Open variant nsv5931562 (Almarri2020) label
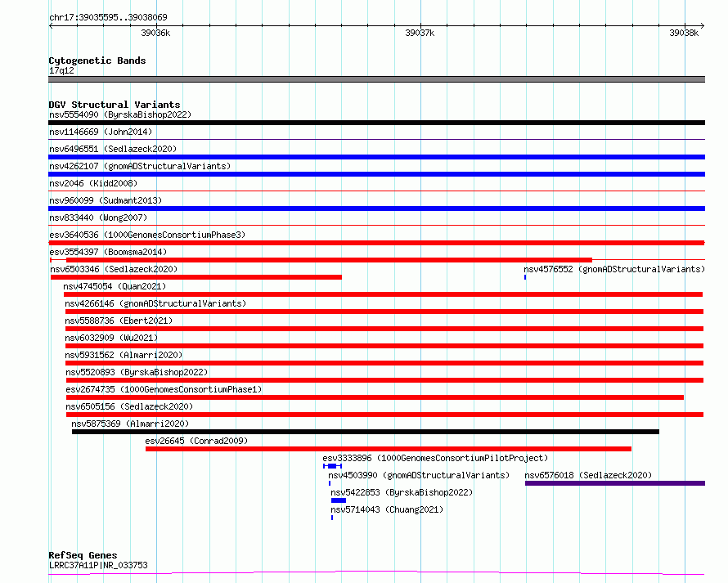Viewport: 728px width, 583px height. click(x=124, y=355)
